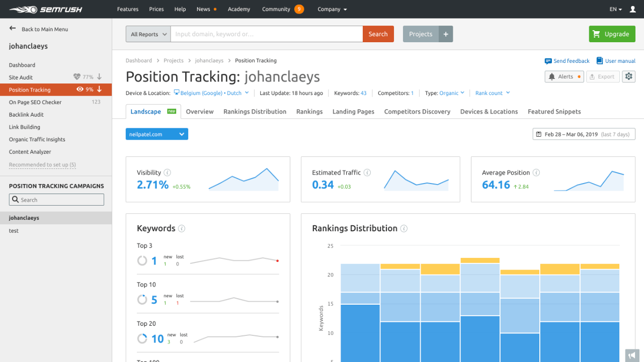This screenshot has height=362, width=644.
Task: Open the Featured Snippets tab
Action: tap(554, 112)
